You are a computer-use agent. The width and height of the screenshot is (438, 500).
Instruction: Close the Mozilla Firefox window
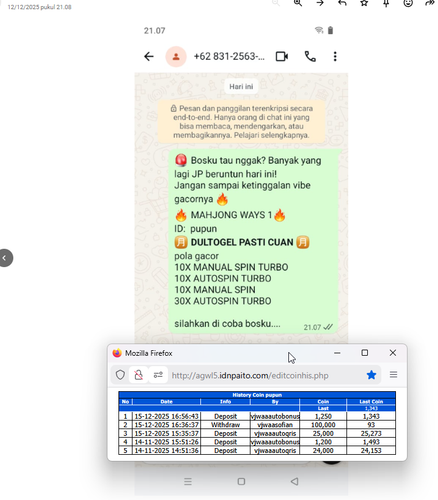point(393,353)
